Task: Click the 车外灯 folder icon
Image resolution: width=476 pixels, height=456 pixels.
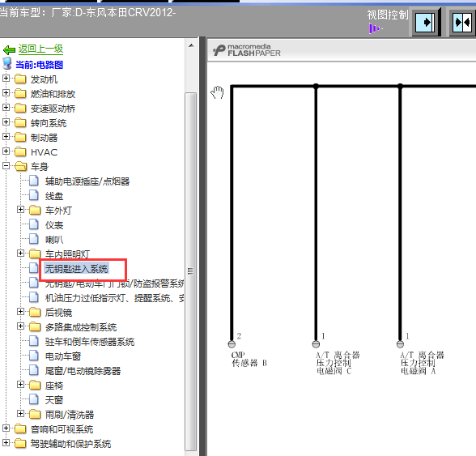Action: point(35,211)
